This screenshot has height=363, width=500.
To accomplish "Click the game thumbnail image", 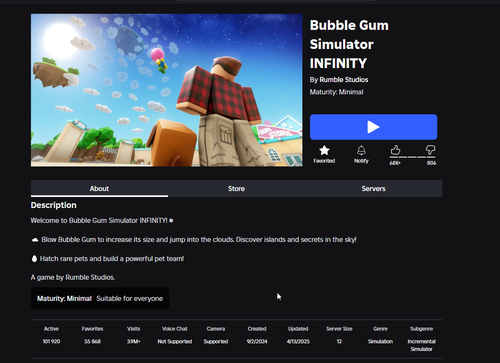I will [167, 90].
